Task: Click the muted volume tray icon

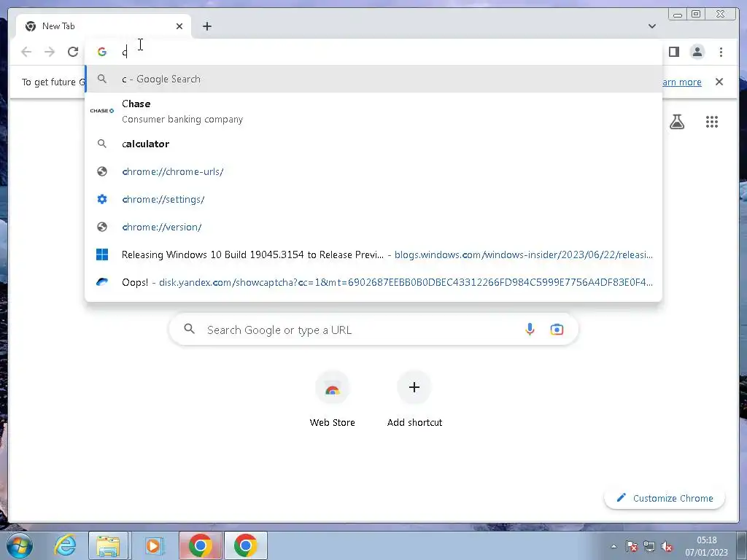Action: 667,546
